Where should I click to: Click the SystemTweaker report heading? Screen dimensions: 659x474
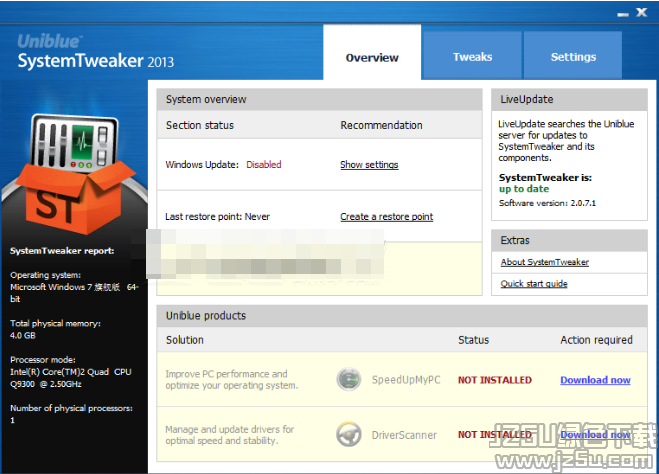pyautogui.click(x=62, y=251)
